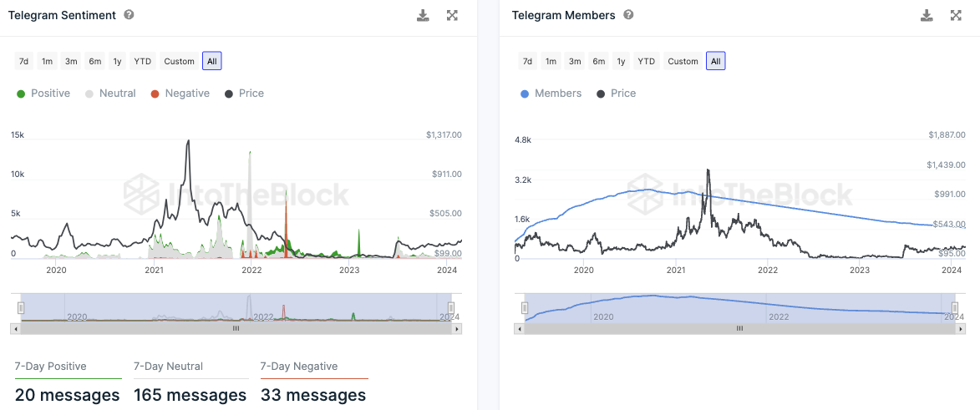Screen dimensions: 980x410
Task: Open Telegram Sentiment help tooltip icon
Action: 129,15
